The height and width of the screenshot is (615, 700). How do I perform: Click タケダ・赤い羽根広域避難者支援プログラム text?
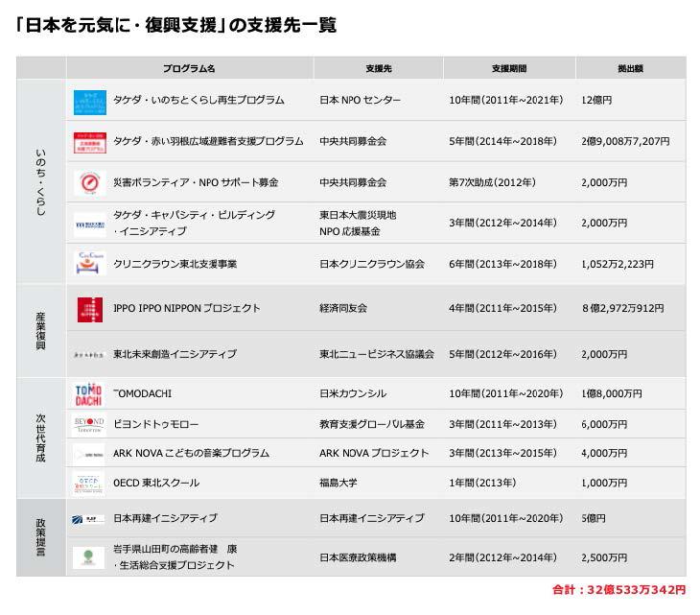coord(208,141)
